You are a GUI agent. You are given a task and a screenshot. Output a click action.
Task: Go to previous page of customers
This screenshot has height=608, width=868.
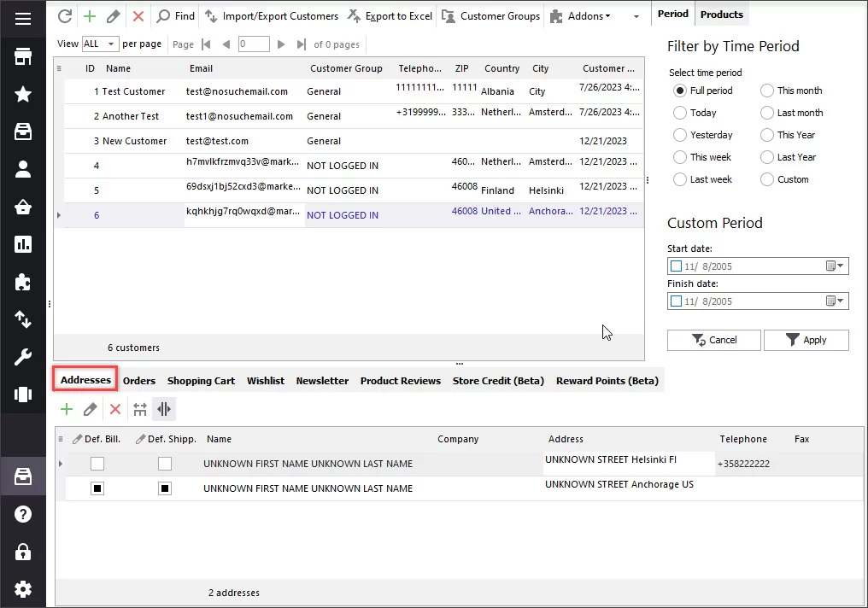226,44
